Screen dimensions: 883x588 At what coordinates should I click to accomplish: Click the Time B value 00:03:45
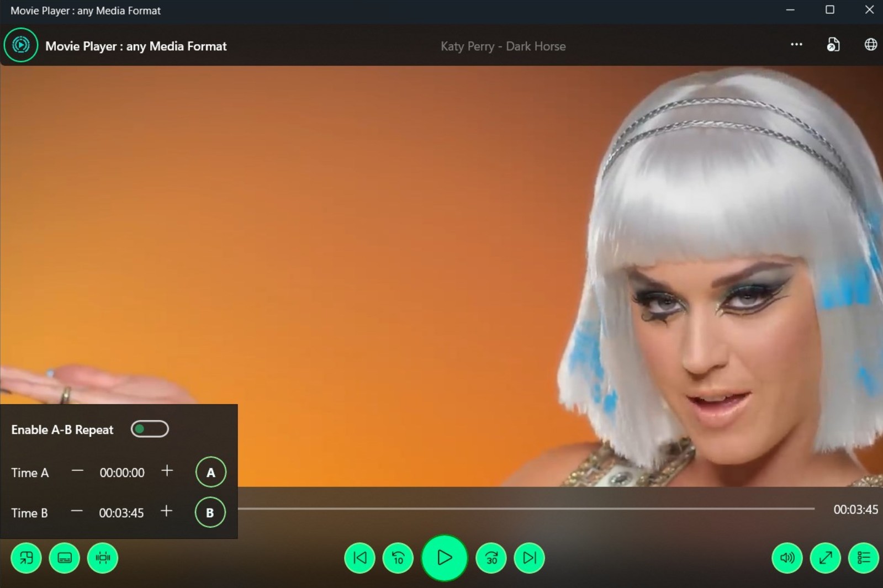[121, 513]
